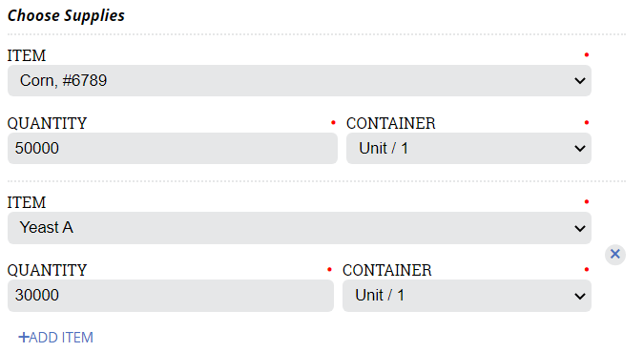The image size is (644, 352).
Task: Click QUANTITY label above 50000 field
Action: [48, 123]
